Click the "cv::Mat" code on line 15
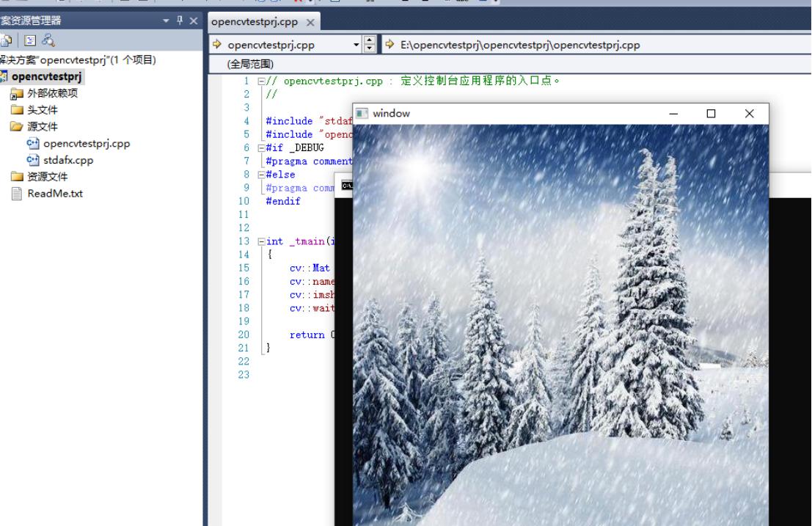The width and height of the screenshot is (812, 526). click(310, 269)
